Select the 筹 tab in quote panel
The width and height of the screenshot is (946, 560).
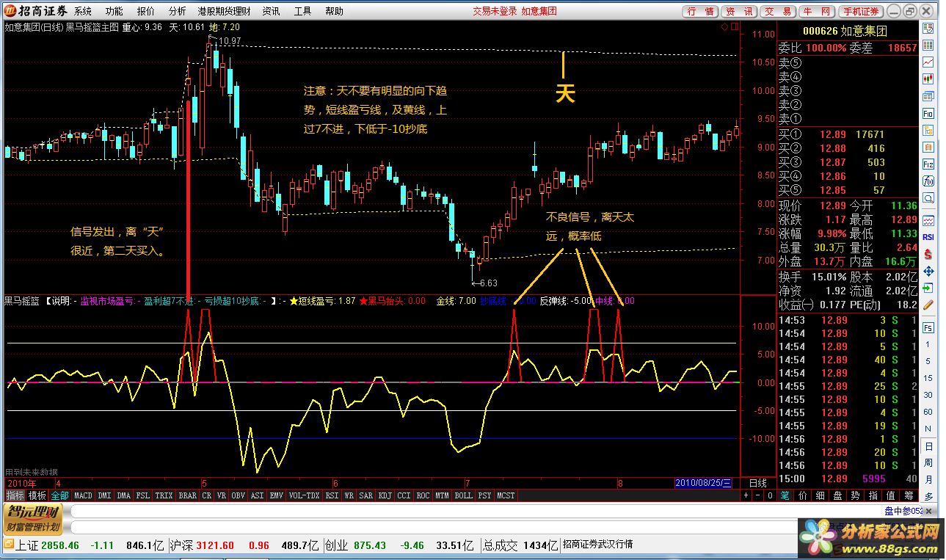(909, 495)
